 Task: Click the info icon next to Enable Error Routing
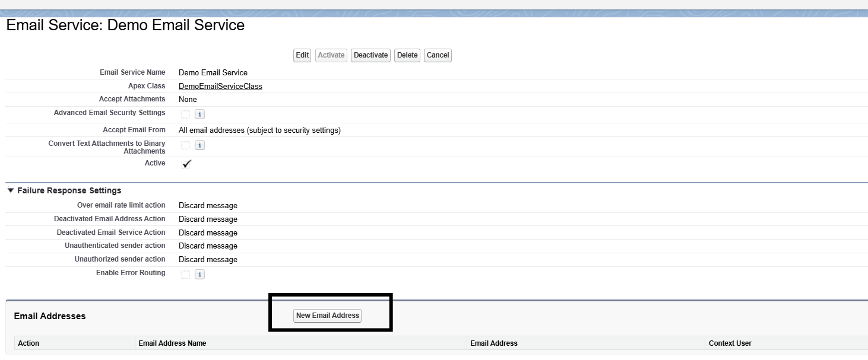point(199,274)
